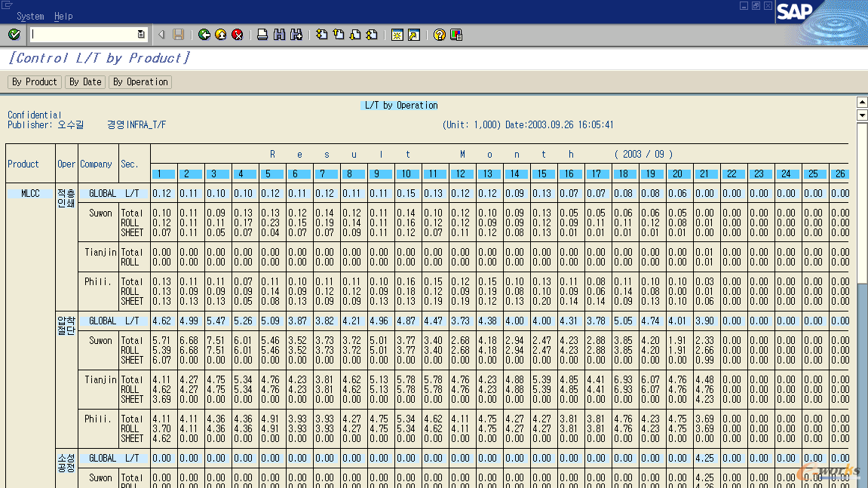Viewport: 868px width, 488px height.
Task: Click the By Operation button
Action: (x=140, y=82)
